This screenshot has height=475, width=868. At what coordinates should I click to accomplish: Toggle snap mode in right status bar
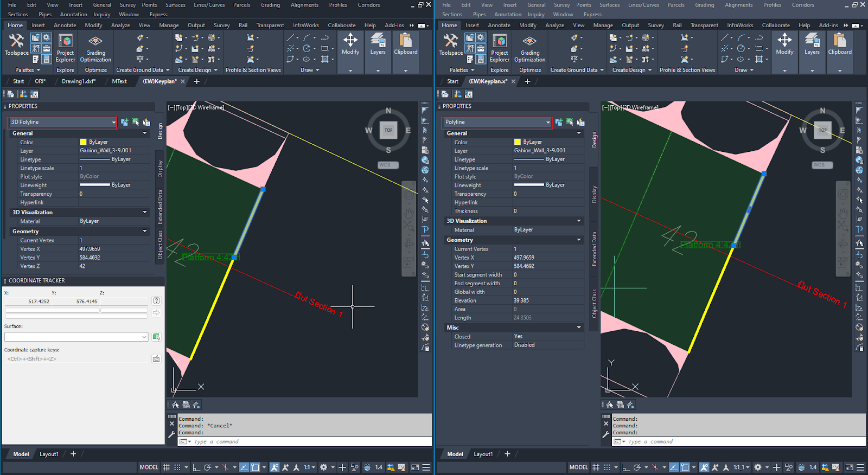click(608, 467)
